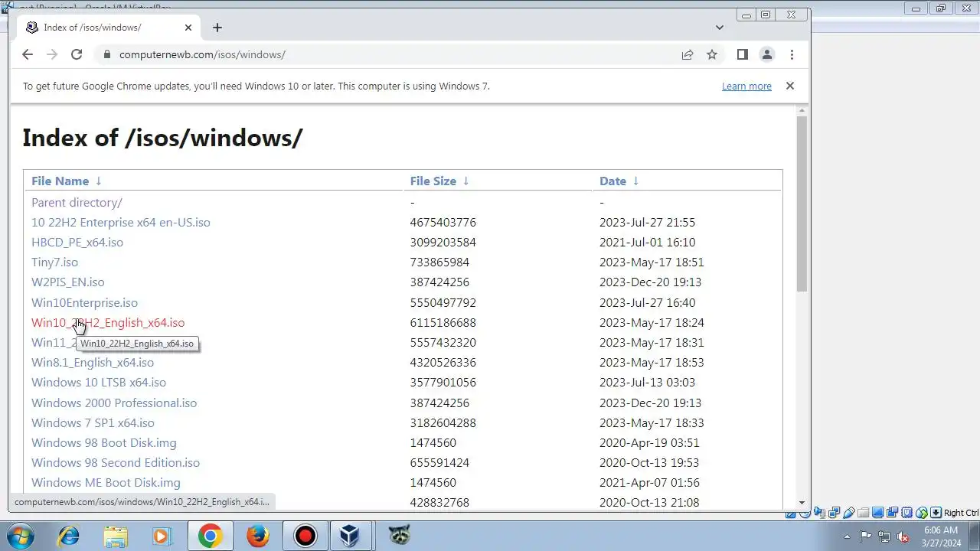Screen dimensions: 980x551
Task: Click the network tray icon
Action: pyautogui.click(x=884, y=536)
